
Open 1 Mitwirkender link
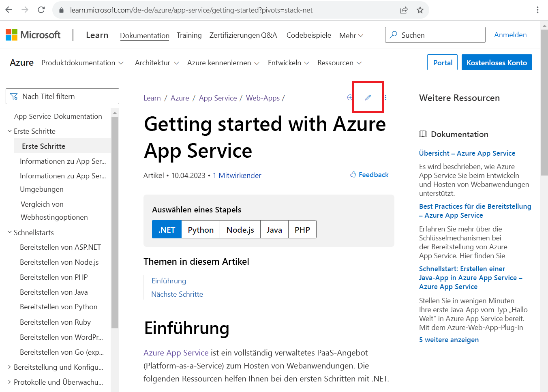pyautogui.click(x=237, y=176)
